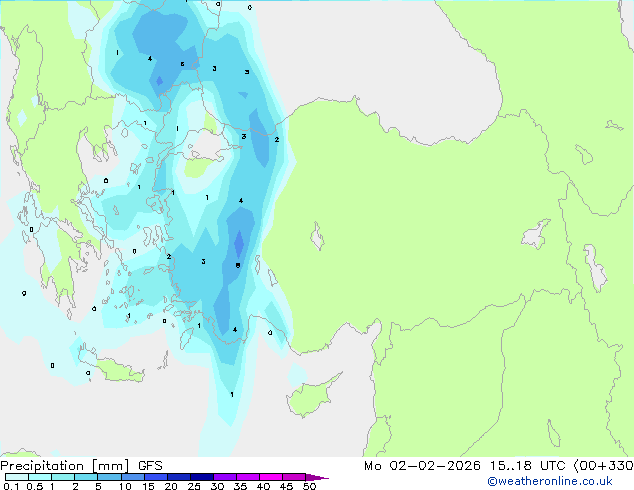
Task: Select the 35–40 mm legend color swatch
Action: pos(247,477)
